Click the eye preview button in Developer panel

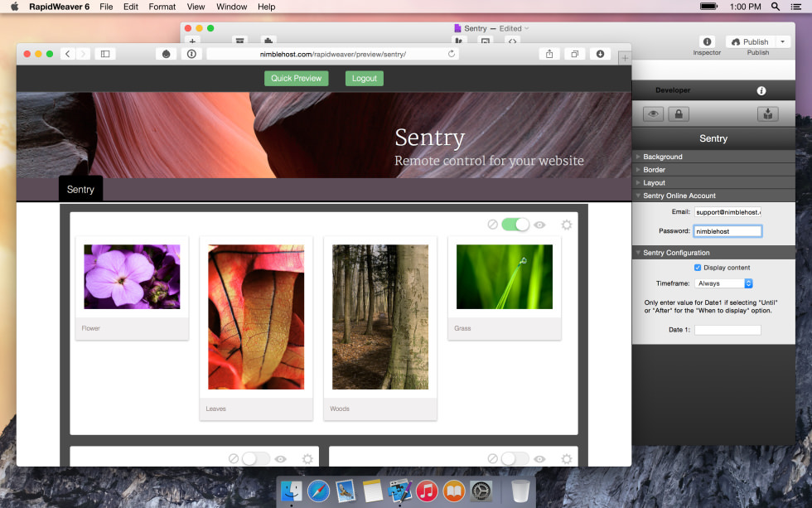pos(654,114)
